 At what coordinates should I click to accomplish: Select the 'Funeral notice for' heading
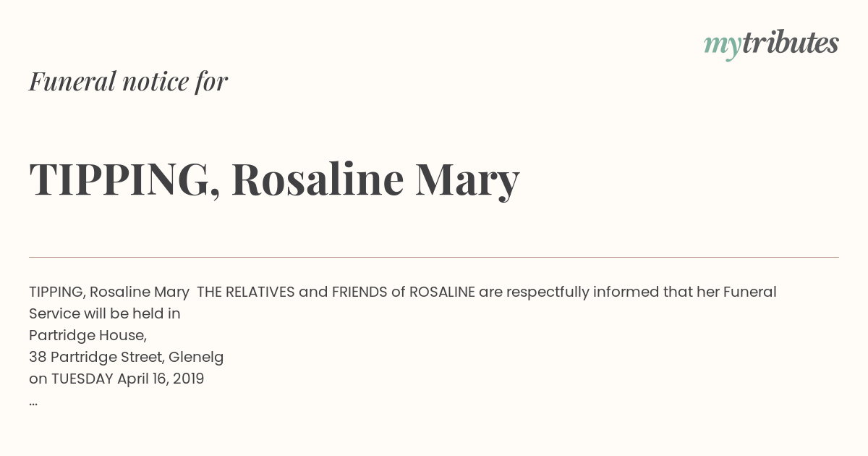[128, 81]
